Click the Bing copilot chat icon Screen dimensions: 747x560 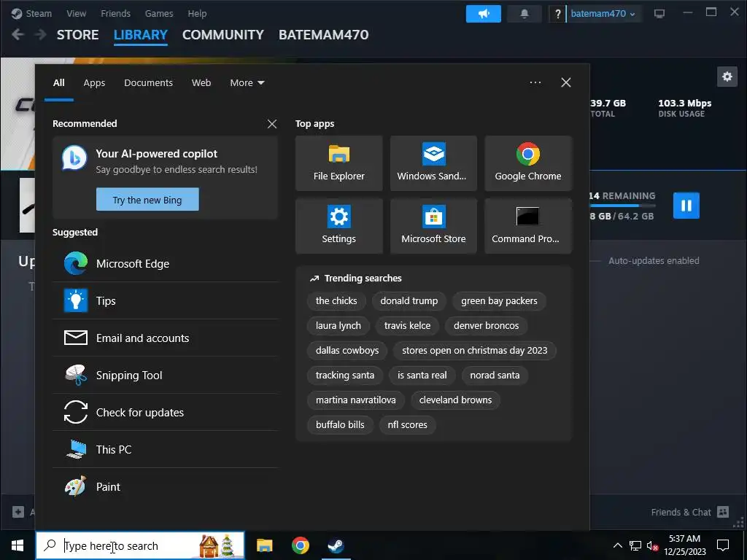[x=74, y=158]
